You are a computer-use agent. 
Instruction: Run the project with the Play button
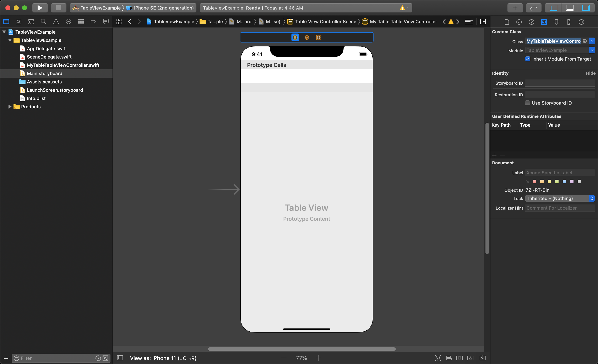pyautogui.click(x=40, y=8)
